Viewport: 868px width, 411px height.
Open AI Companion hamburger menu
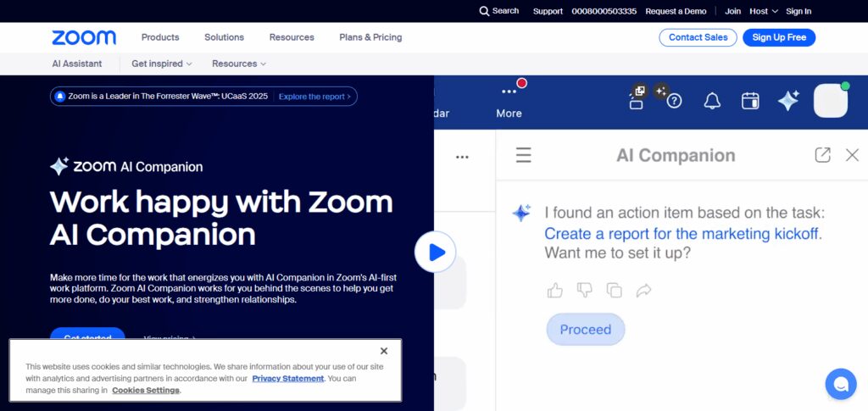point(523,155)
